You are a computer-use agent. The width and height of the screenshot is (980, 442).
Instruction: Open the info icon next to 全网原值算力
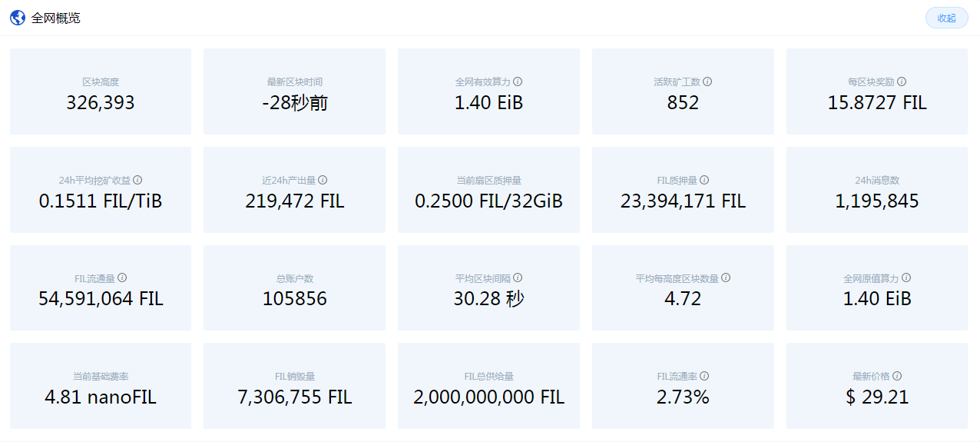click(906, 277)
